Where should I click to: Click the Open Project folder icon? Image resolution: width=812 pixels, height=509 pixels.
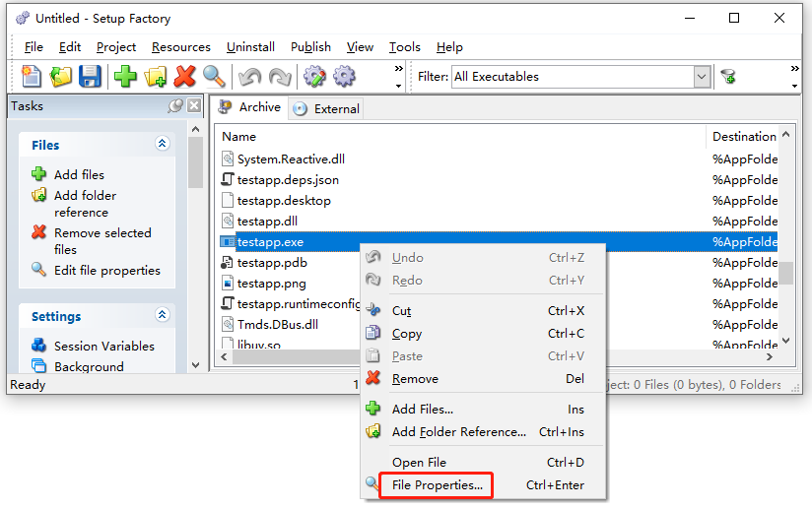pyautogui.click(x=60, y=76)
